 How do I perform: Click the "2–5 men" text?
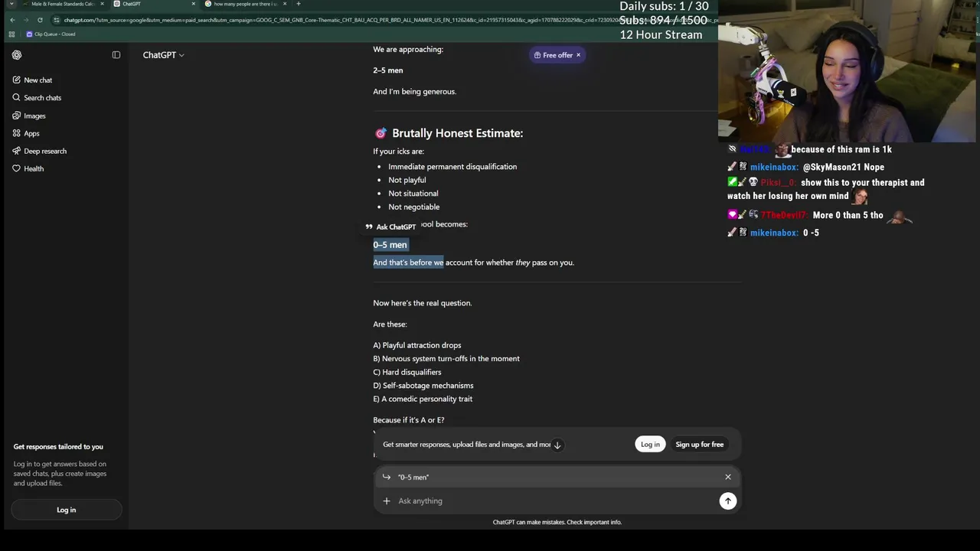(x=388, y=70)
